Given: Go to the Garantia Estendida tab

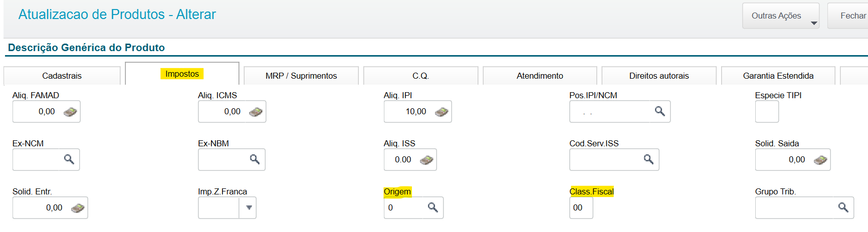Looking at the screenshot, I should click(x=778, y=76).
